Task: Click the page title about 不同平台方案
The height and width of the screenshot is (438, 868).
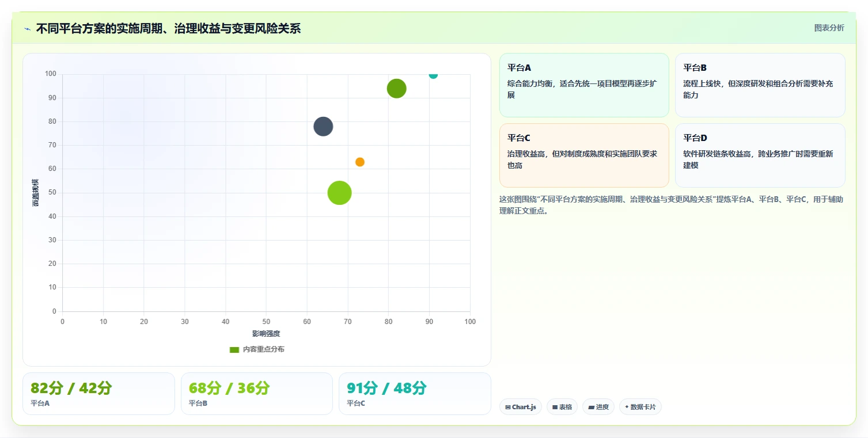Action: [168, 29]
